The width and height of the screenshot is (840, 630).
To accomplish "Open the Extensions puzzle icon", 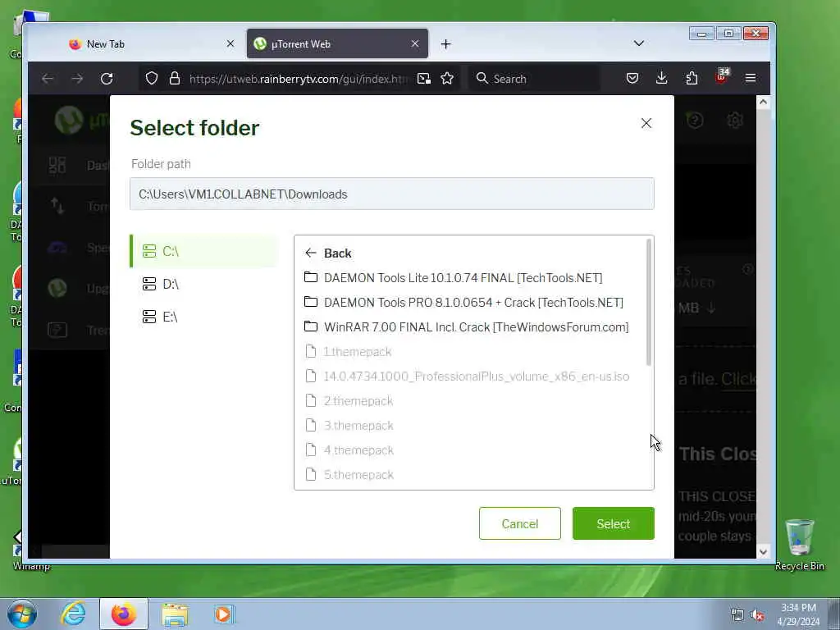I will [x=692, y=78].
